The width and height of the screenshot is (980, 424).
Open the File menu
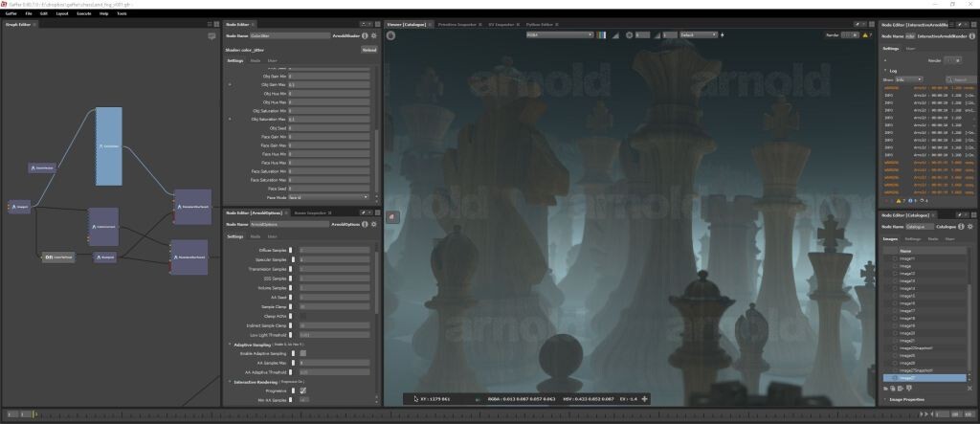tap(29, 13)
